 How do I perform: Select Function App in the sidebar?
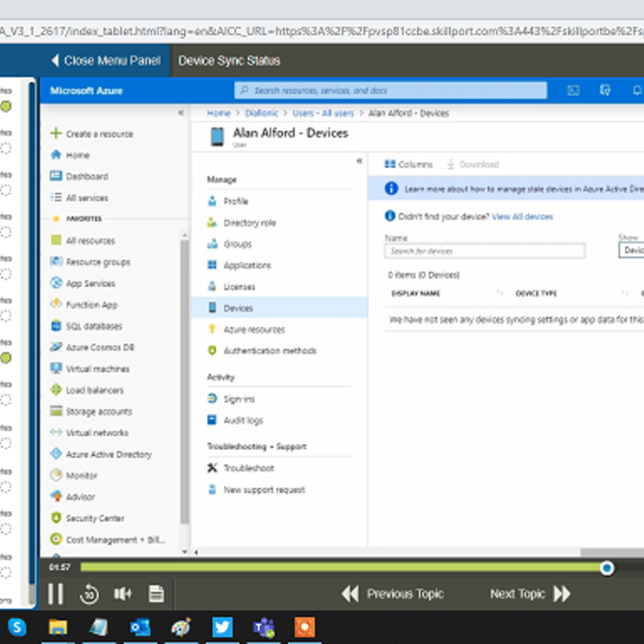point(84,305)
